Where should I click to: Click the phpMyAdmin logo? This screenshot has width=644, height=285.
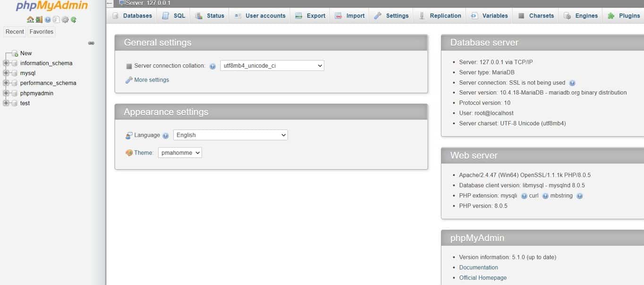(x=52, y=7)
